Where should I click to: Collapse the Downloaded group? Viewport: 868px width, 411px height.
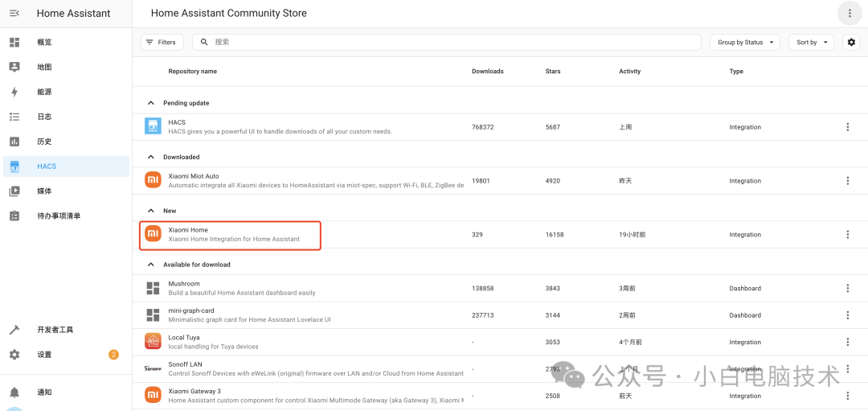(150, 157)
